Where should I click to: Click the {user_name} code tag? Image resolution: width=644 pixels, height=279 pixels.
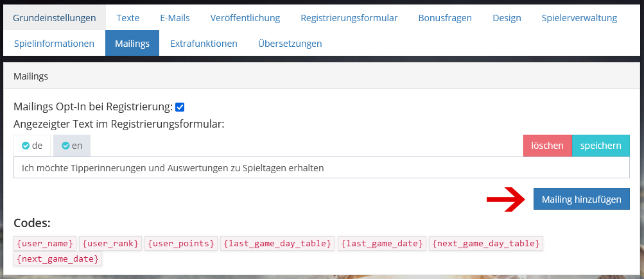coord(45,243)
